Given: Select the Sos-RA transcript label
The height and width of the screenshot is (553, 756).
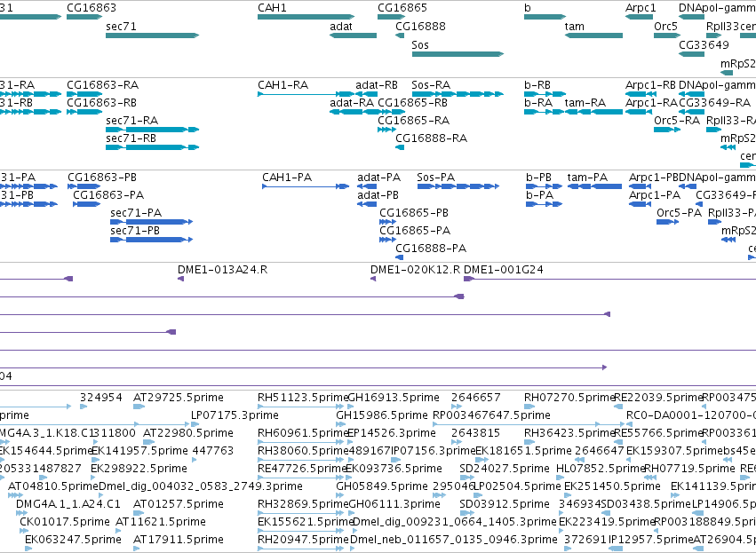Looking at the screenshot, I should click(x=431, y=85).
